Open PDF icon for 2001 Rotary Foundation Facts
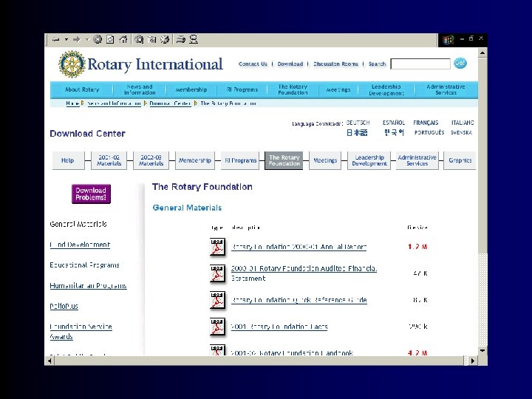 click(x=217, y=327)
